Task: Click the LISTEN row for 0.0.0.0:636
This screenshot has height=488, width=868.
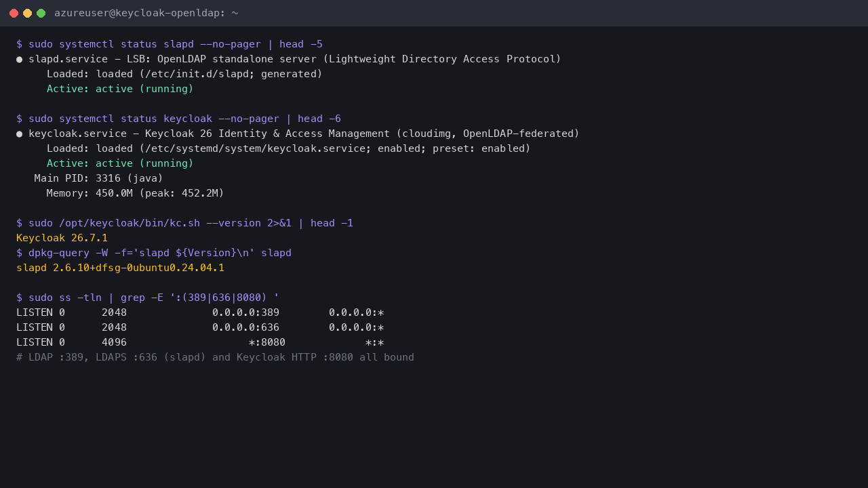Action: pos(200,327)
